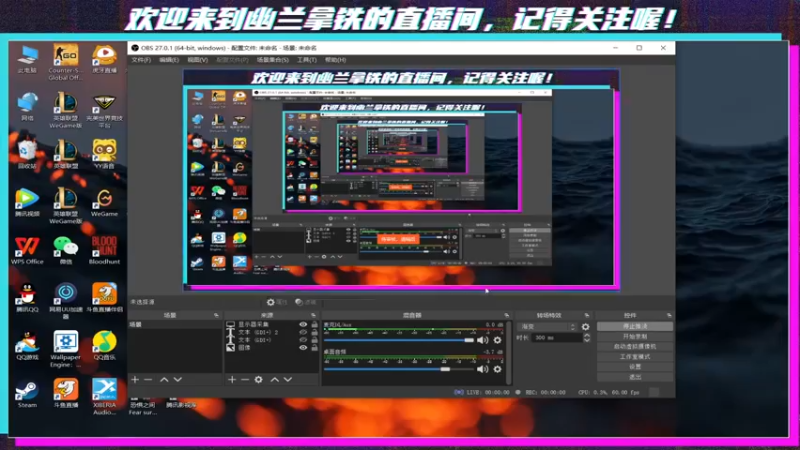The image size is (800, 450).
Task: Open 此电脑 desktop icon
Action: click(27, 59)
